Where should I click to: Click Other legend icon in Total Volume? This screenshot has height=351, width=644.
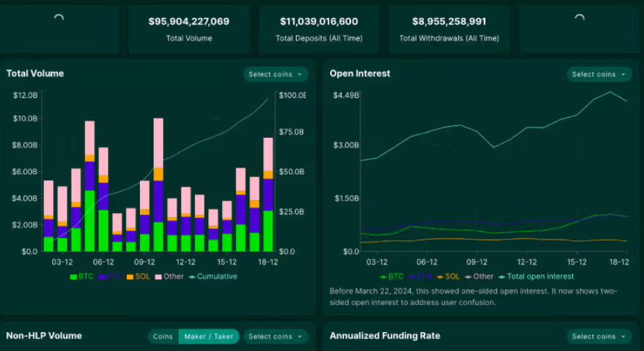(158, 277)
